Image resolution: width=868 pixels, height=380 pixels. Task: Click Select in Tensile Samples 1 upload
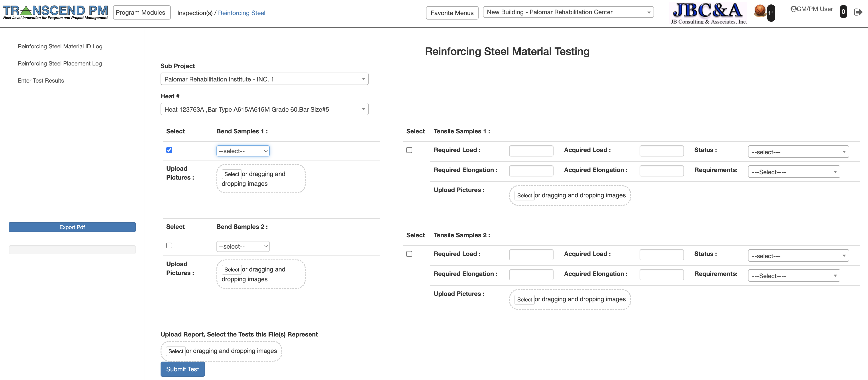pyautogui.click(x=524, y=195)
